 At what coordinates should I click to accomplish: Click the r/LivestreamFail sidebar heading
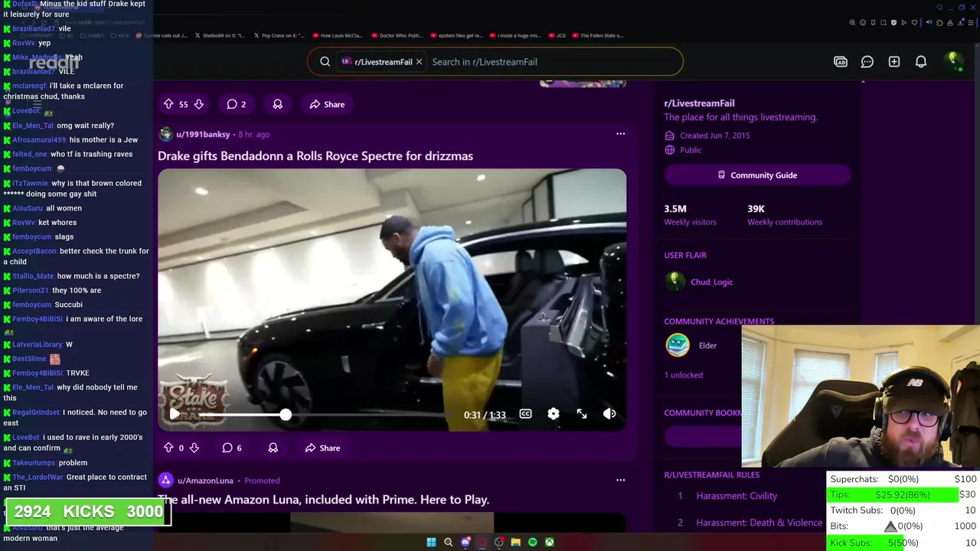click(x=699, y=103)
